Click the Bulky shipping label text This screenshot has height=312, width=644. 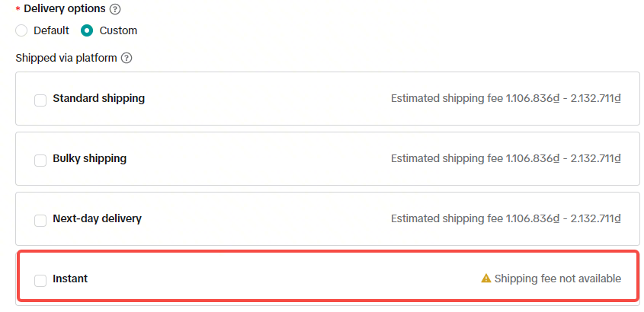89,158
